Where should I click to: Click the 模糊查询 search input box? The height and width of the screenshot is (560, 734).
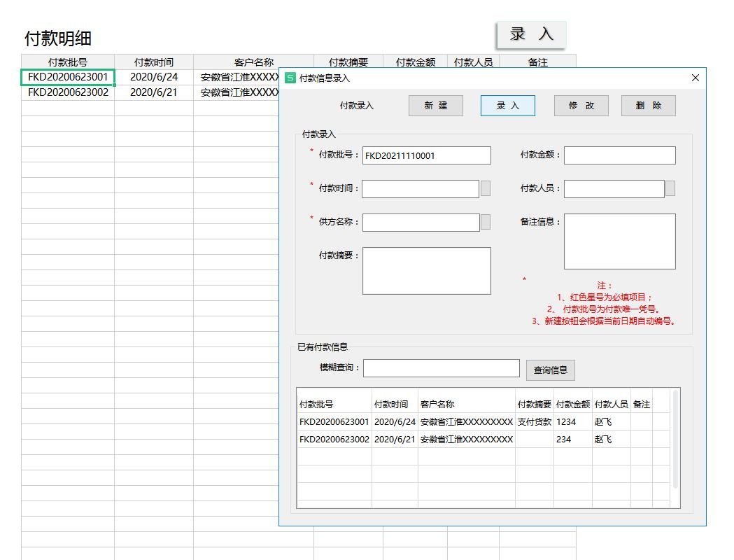[441, 367]
